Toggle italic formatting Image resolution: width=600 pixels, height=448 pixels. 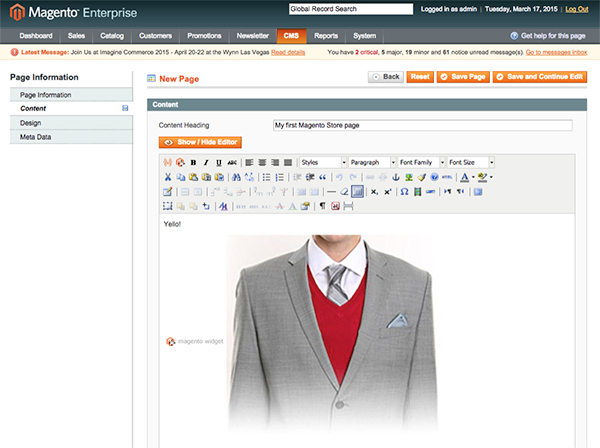(x=206, y=162)
